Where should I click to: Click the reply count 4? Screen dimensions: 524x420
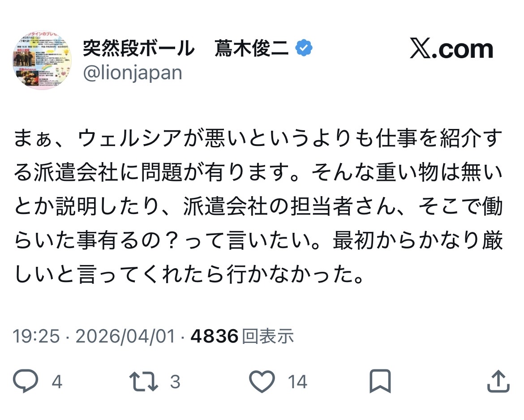57,382
